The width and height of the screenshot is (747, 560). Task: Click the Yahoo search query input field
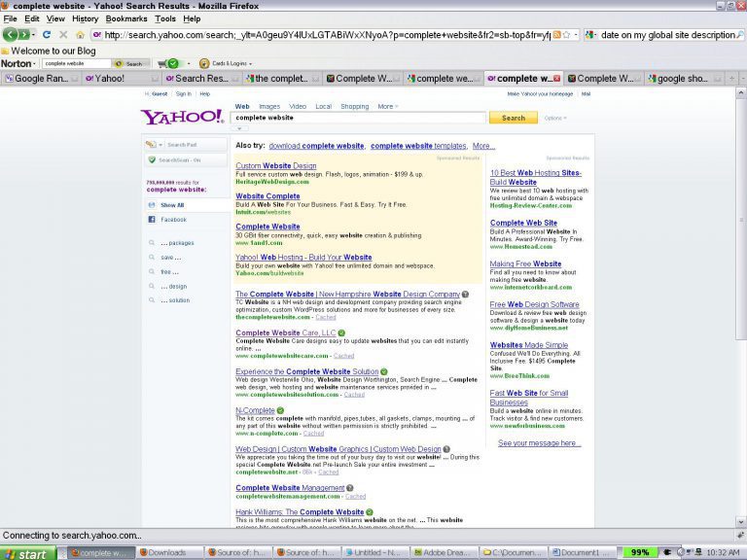coord(358,118)
